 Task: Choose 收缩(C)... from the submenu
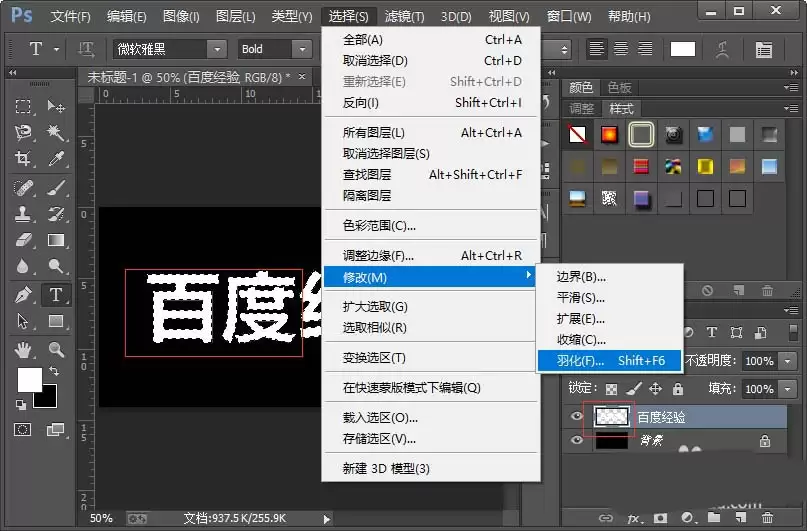click(x=610, y=340)
